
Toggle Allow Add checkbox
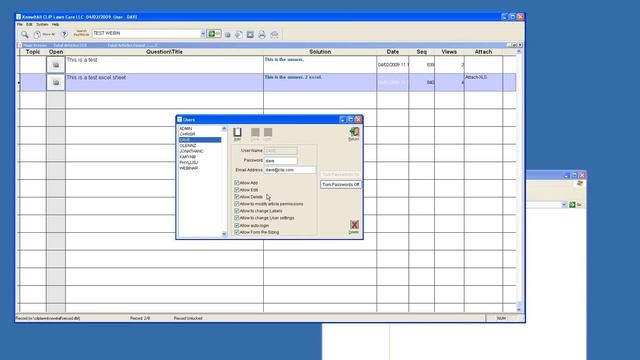[237, 183]
